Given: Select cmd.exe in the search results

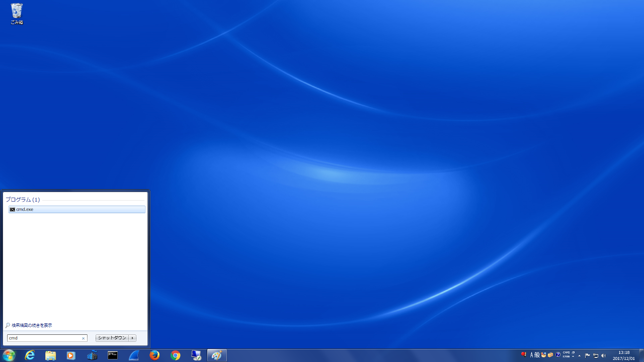Looking at the screenshot, I should tap(77, 209).
